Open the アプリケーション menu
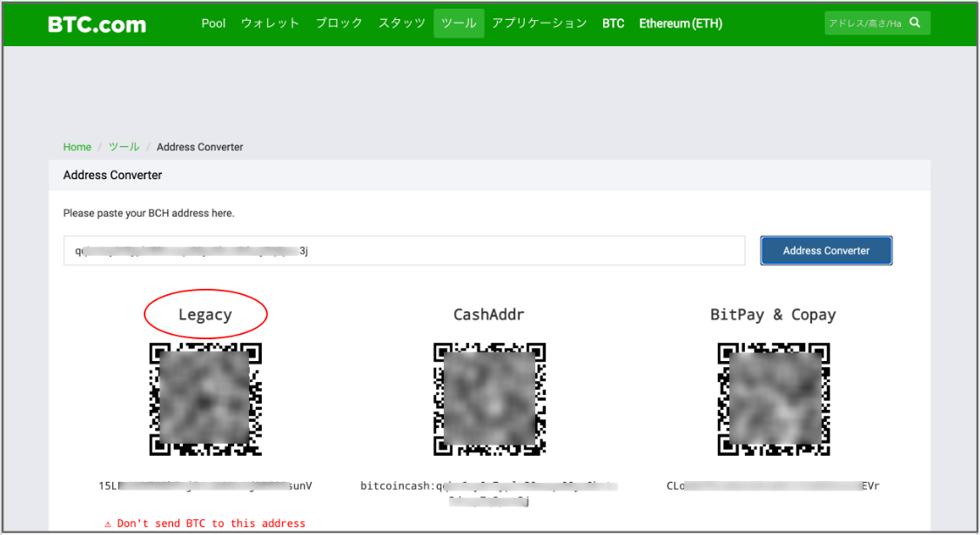 (x=540, y=23)
